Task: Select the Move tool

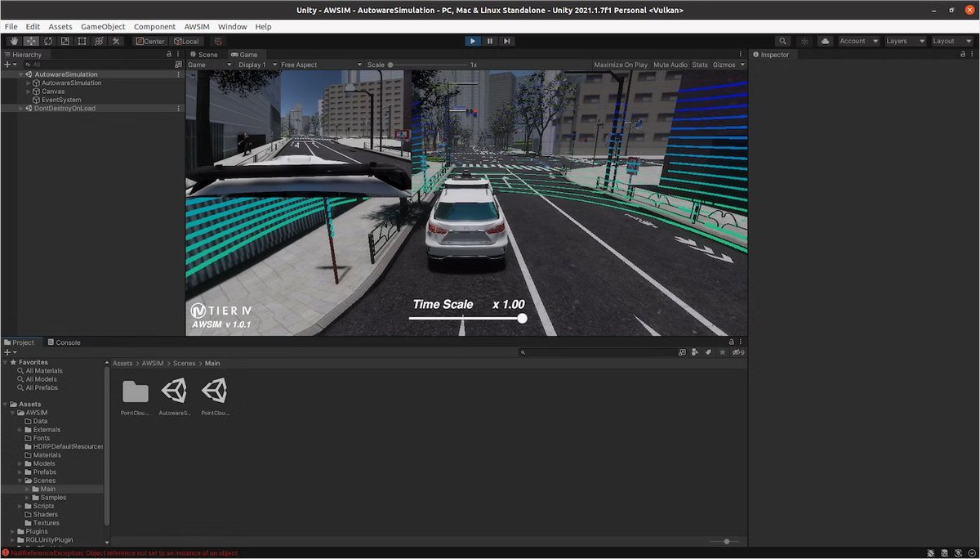Action: (31, 41)
